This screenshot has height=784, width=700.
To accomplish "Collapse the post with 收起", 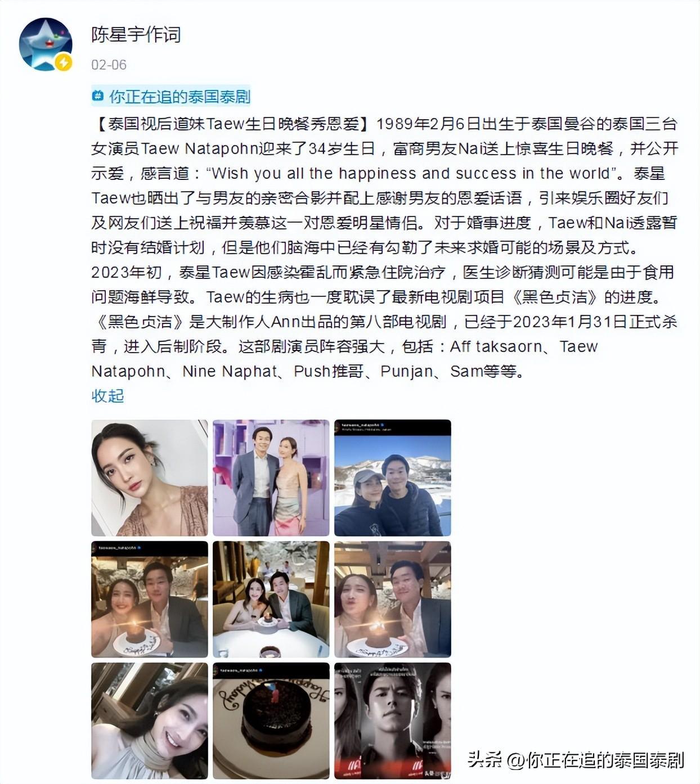I will (107, 396).
